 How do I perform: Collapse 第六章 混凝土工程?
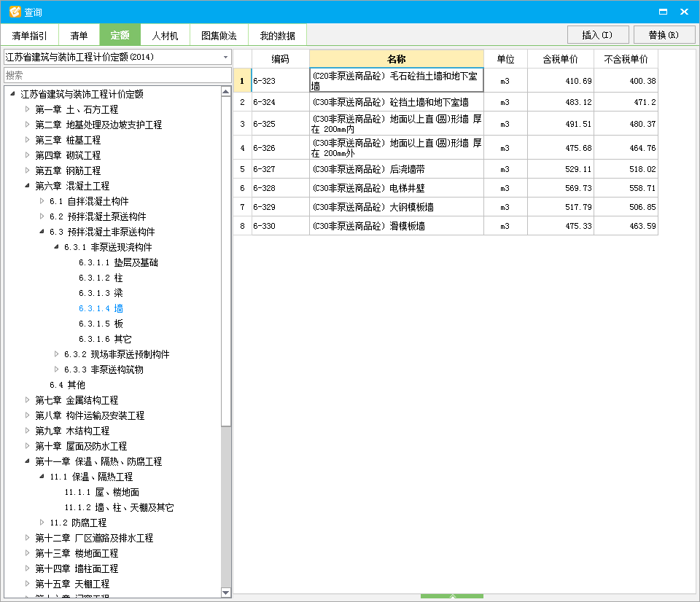pos(27,185)
